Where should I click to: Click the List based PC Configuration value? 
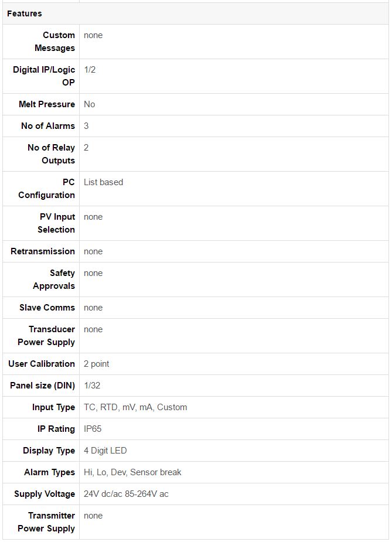click(x=103, y=182)
